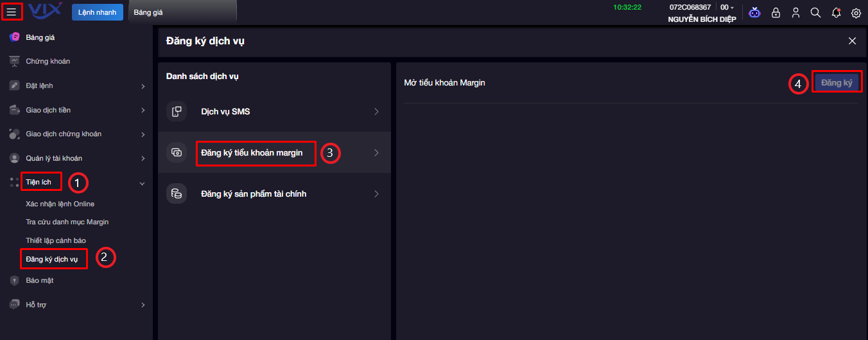Click the Hỗ trợ menu label
This screenshot has width=868, height=340.
36,305
